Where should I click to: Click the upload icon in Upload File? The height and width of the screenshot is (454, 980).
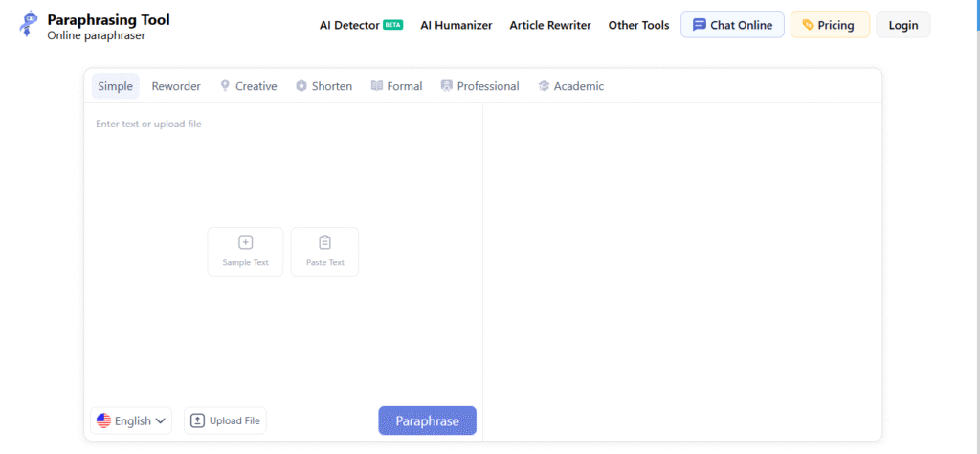point(197,420)
